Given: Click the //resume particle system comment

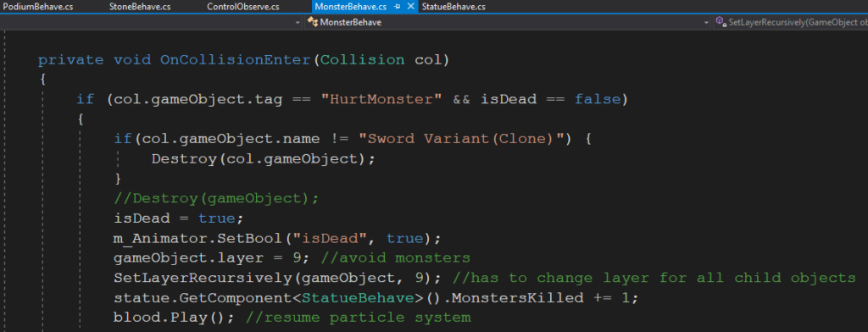Looking at the screenshot, I should tap(359, 318).
